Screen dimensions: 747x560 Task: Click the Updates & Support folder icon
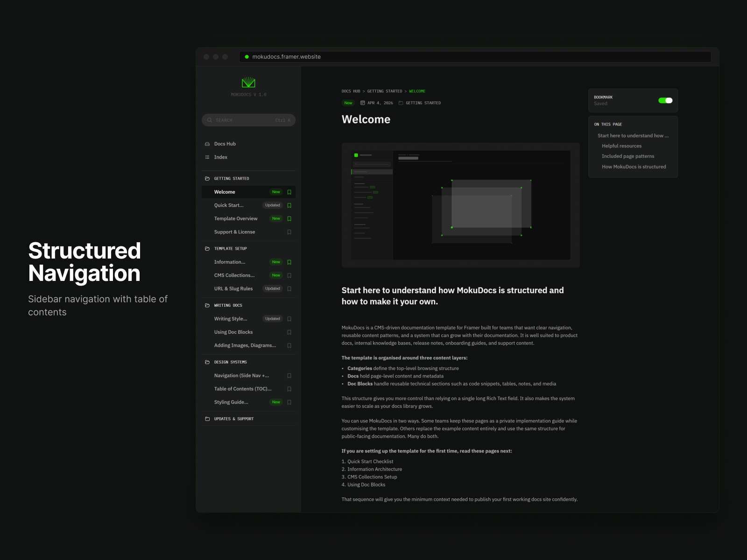[207, 419]
